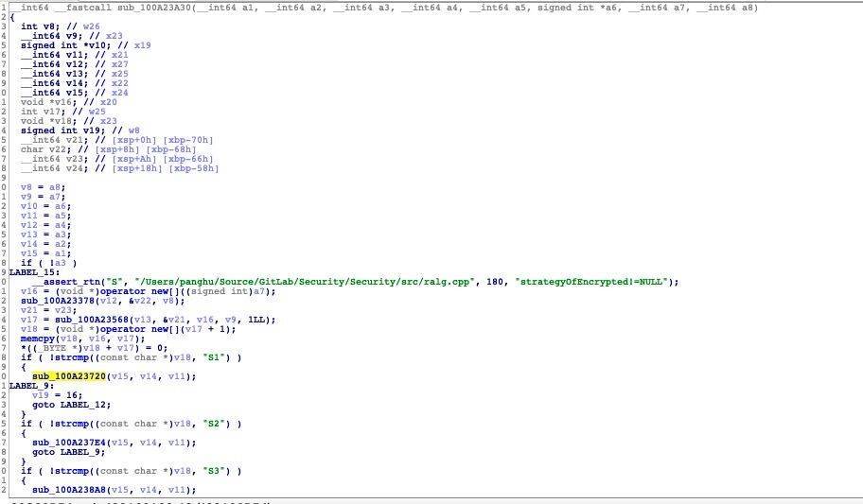Select the 'v8 = a8;' assignment
The width and height of the screenshot is (863, 504).
click(x=43, y=187)
